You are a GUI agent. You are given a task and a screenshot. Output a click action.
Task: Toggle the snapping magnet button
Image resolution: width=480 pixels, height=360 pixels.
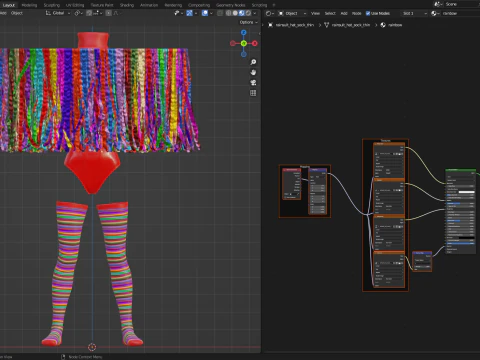pos(89,13)
